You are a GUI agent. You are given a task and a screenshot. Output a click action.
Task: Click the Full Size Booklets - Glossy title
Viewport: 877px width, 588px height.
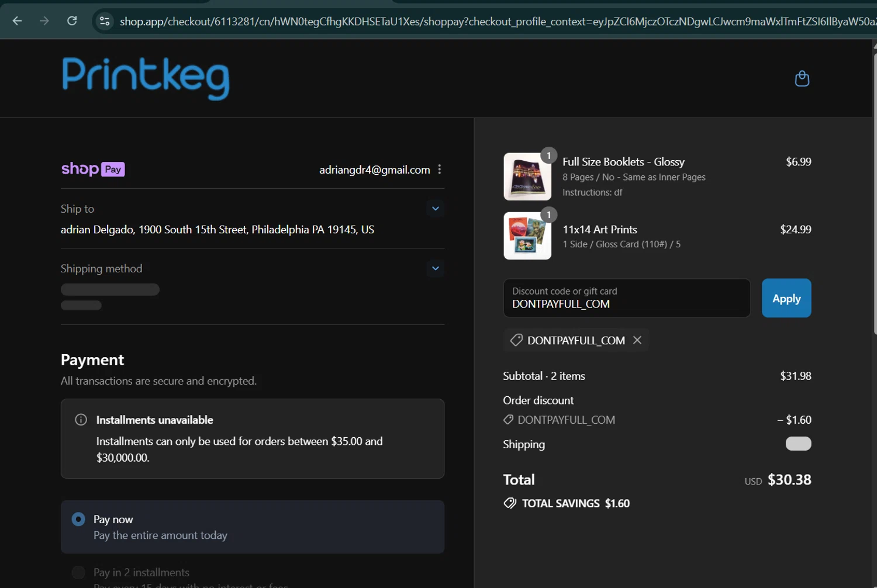[623, 162]
